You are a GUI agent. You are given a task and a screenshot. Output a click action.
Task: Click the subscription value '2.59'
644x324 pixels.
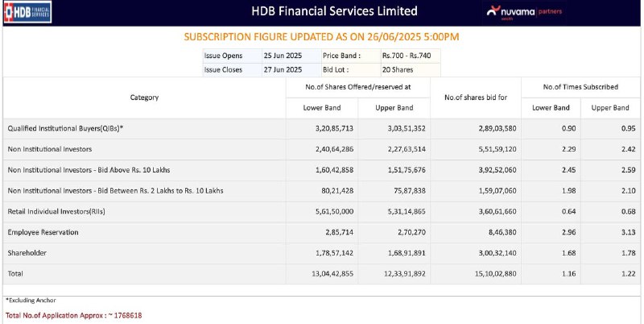(629, 170)
